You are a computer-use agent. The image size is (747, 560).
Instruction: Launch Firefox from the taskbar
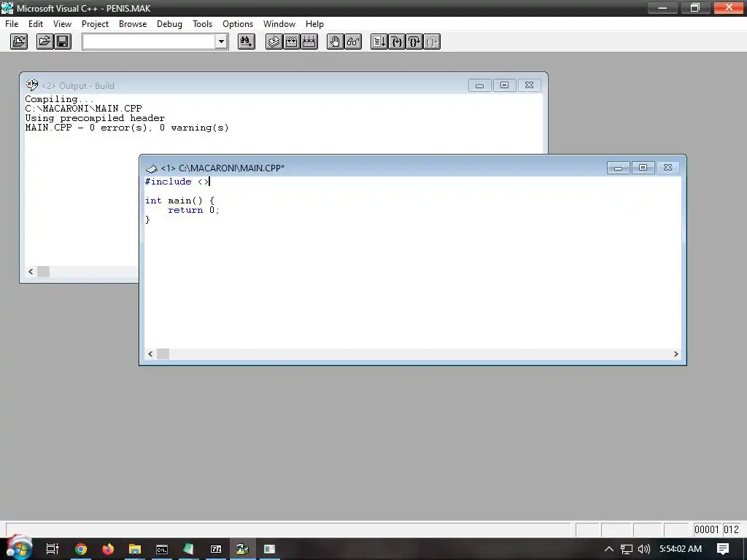click(x=108, y=549)
